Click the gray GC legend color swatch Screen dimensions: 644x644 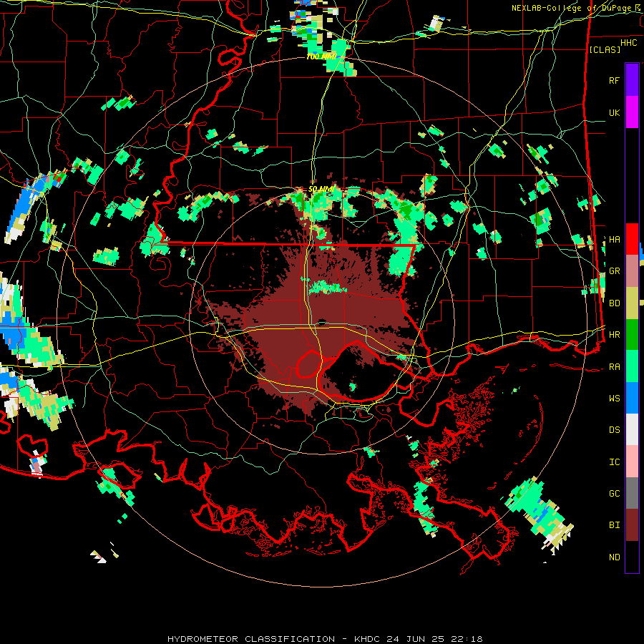coord(632,493)
